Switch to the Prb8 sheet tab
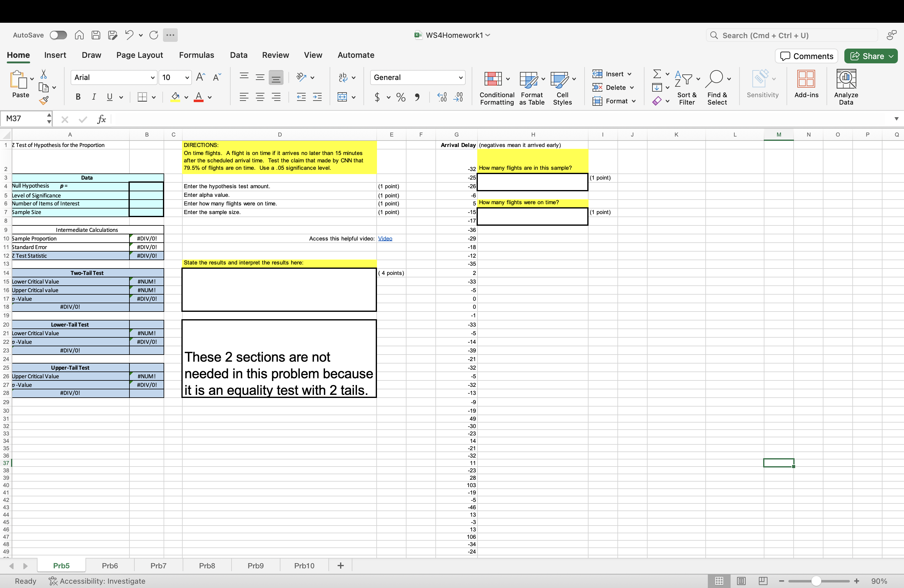The width and height of the screenshot is (904, 588). point(207,565)
